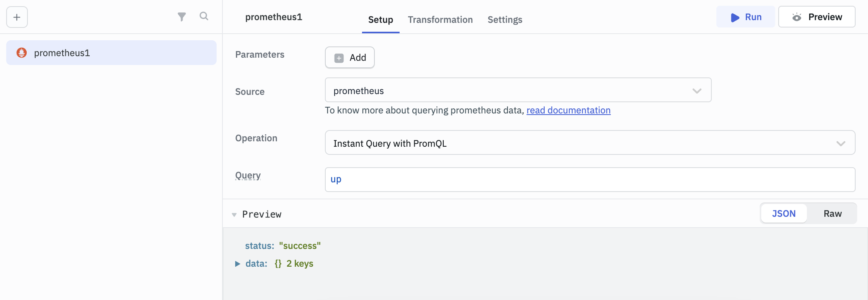This screenshot has height=300, width=868.
Task: Expand the data object with 2 keys
Action: (238, 264)
